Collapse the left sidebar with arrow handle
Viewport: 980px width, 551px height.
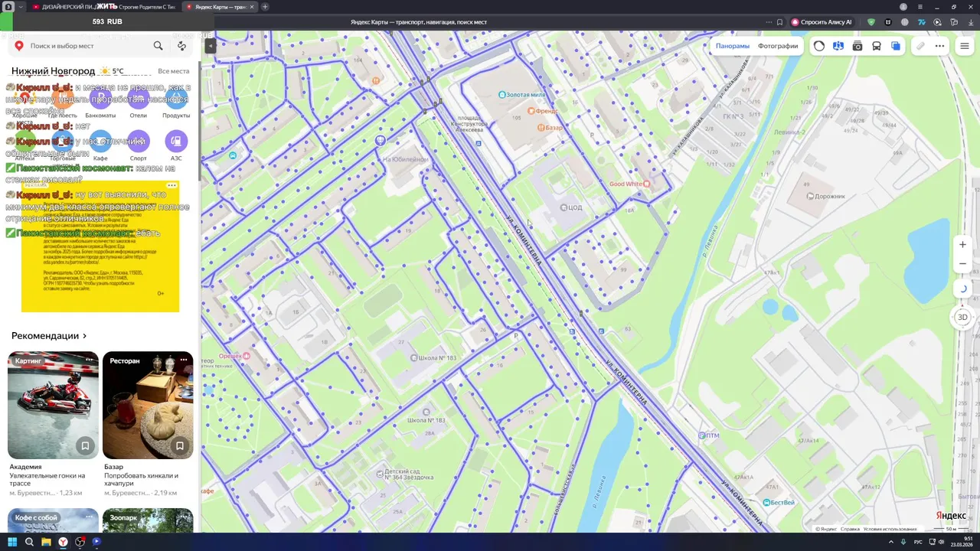click(x=210, y=46)
